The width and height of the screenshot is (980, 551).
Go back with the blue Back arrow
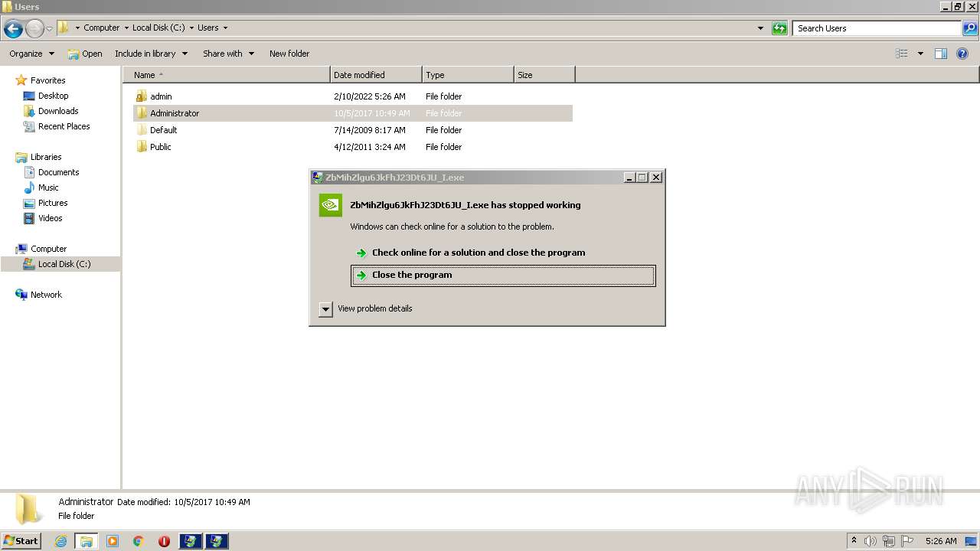click(13, 29)
